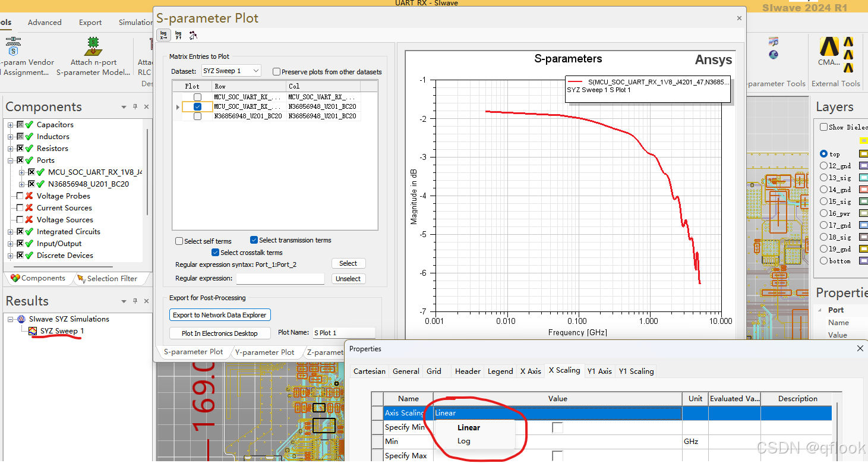Viewport: 868px width, 463px height.
Task: Click SYZ Sweep 1 result icon
Action: tap(33, 331)
